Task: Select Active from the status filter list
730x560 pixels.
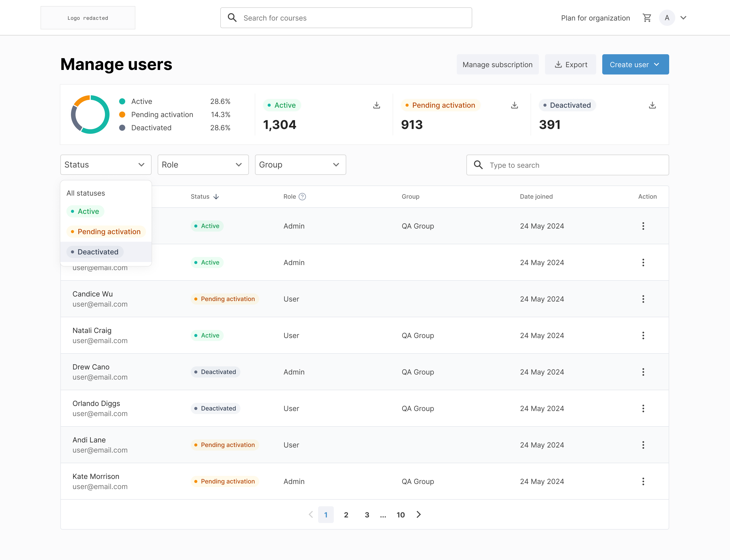Action: point(85,211)
